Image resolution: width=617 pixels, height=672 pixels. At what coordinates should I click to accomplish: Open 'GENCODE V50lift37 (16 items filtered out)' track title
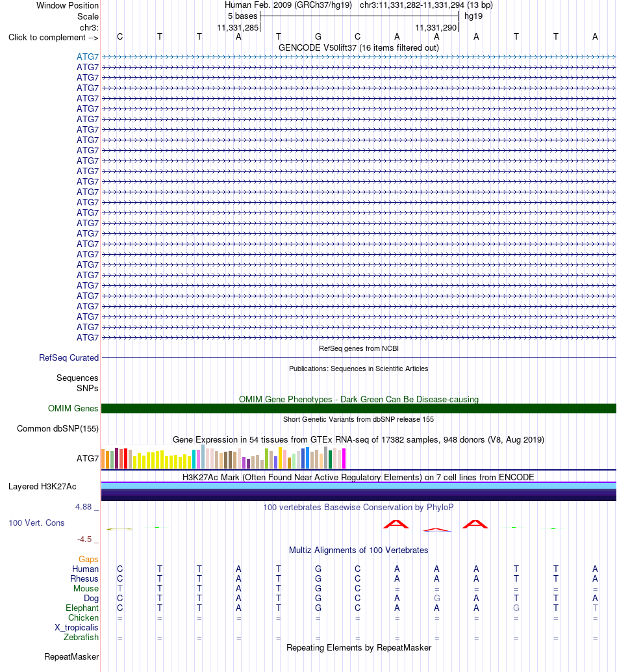coord(359,48)
